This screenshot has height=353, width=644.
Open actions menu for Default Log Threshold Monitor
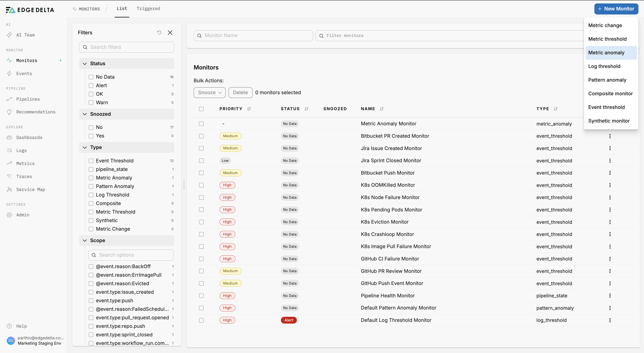(x=610, y=320)
